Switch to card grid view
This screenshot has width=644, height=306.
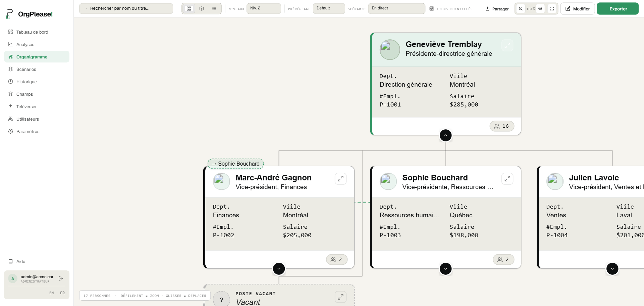click(189, 8)
